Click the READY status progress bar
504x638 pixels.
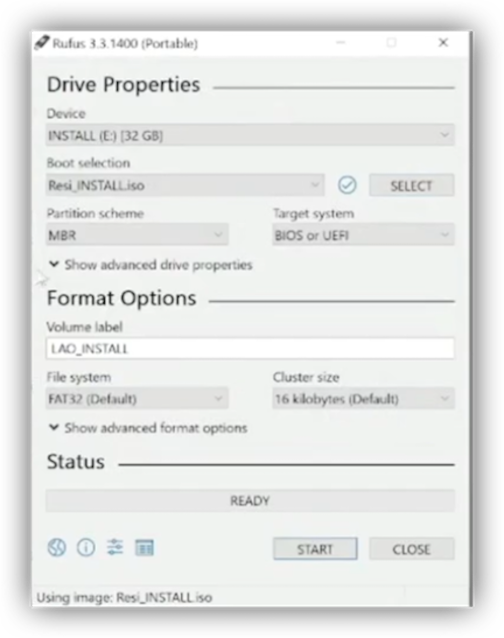250,500
